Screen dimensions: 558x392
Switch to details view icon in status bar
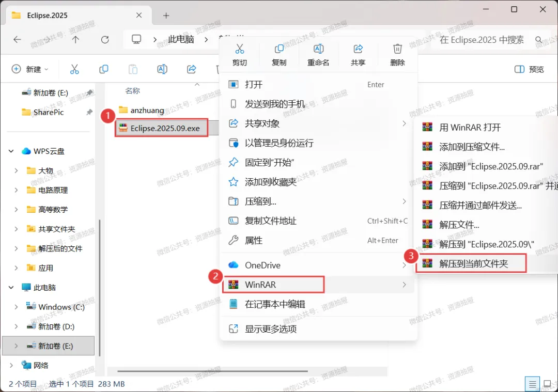click(532, 384)
